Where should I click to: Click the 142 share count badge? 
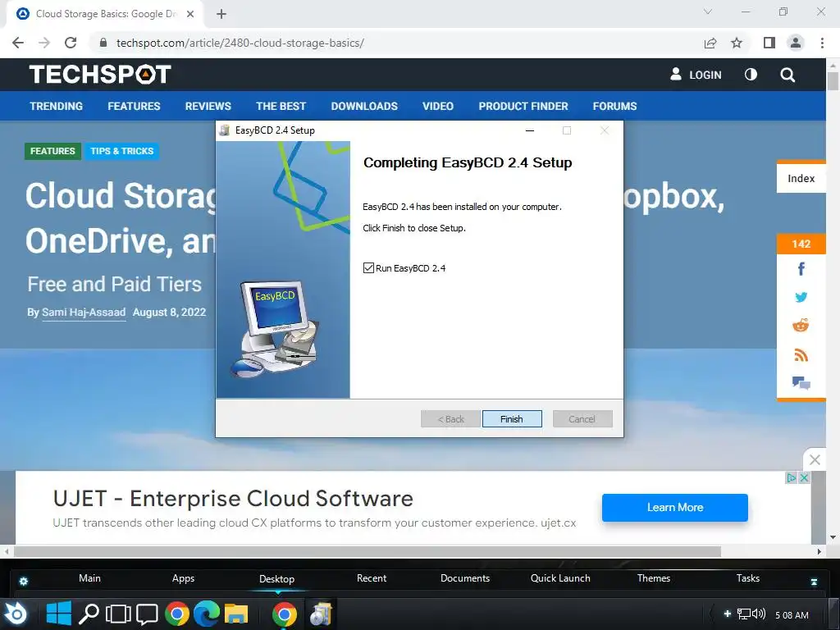pyautogui.click(x=801, y=244)
